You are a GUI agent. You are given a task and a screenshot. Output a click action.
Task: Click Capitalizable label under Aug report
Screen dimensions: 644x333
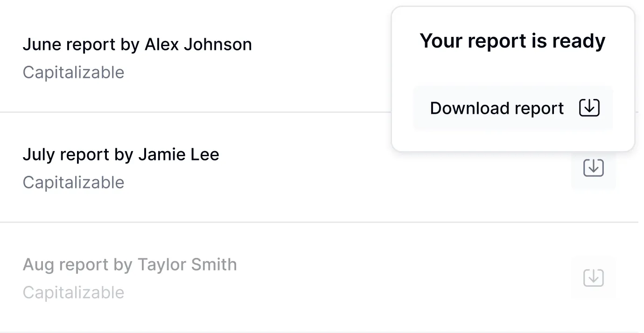(x=73, y=292)
